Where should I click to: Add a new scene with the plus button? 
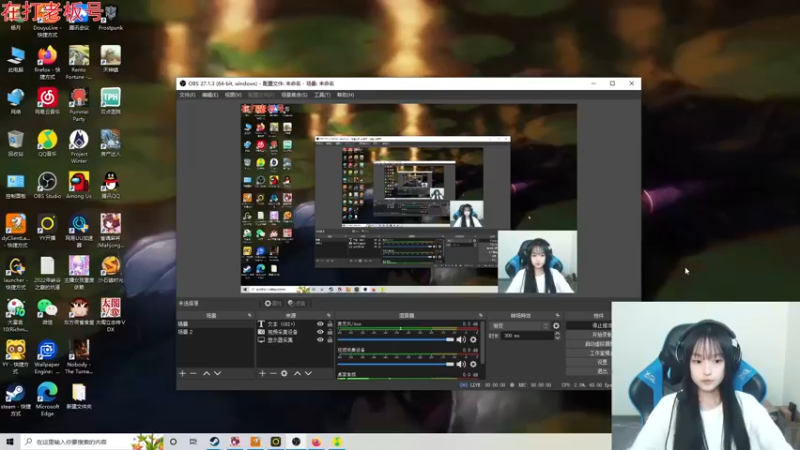tap(182, 373)
